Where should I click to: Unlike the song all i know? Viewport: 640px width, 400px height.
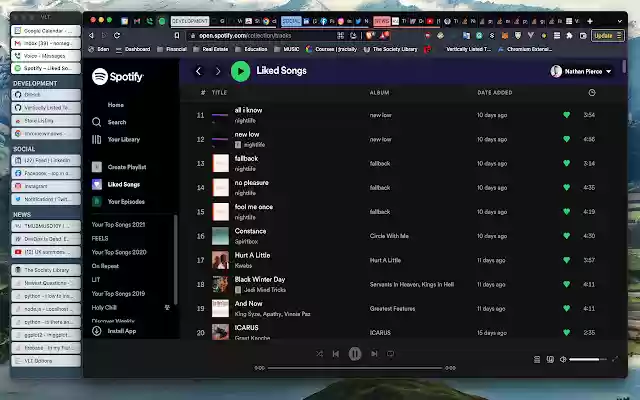(x=567, y=115)
